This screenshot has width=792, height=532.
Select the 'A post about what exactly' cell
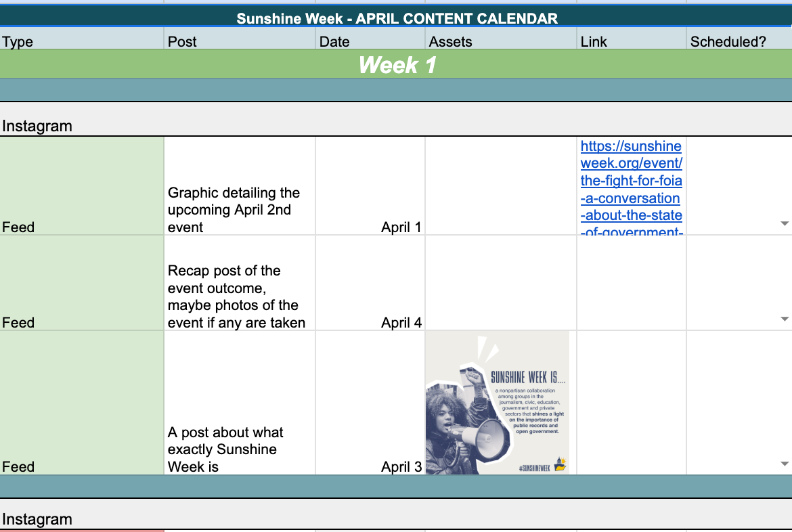click(x=240, y=403)
